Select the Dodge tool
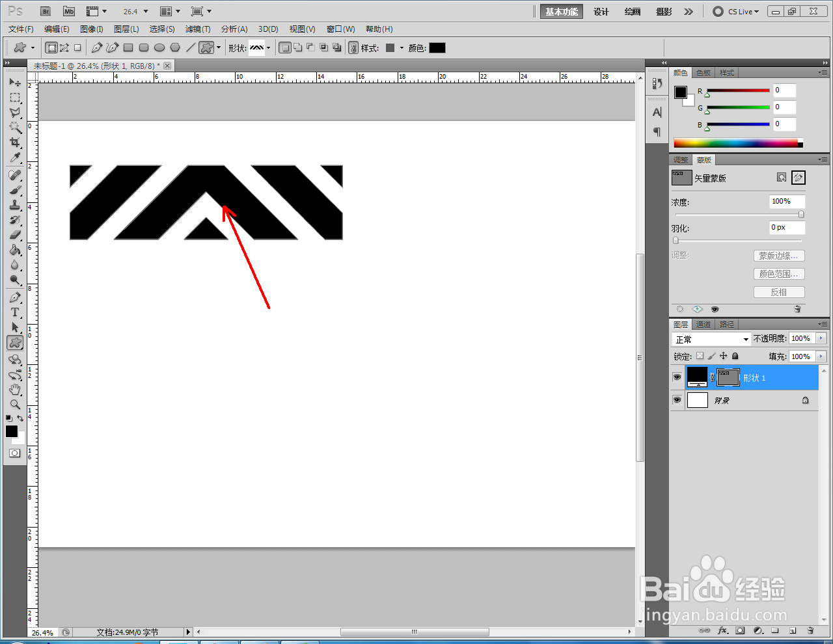 15,280
